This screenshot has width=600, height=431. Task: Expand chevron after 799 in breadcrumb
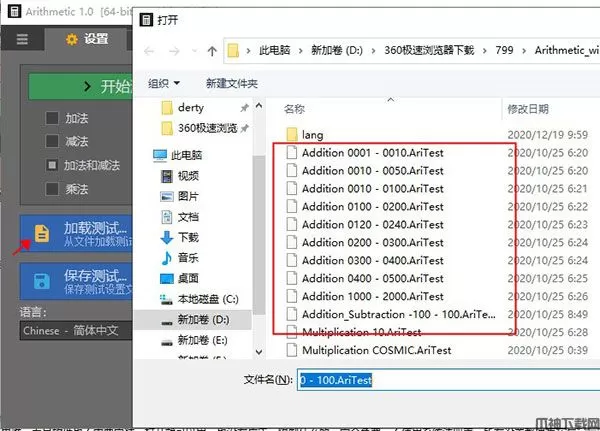click(524, 51)
